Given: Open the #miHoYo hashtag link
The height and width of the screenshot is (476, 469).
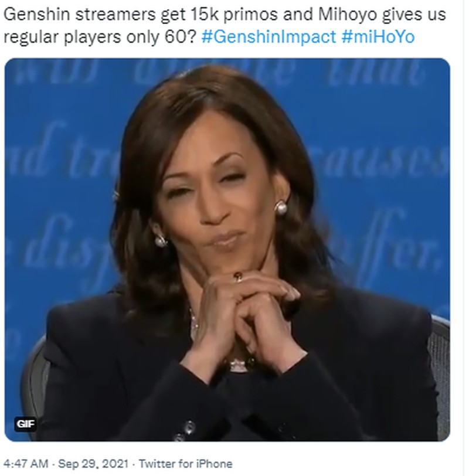Looking at the screenshot, I should [x=378, y=37].
